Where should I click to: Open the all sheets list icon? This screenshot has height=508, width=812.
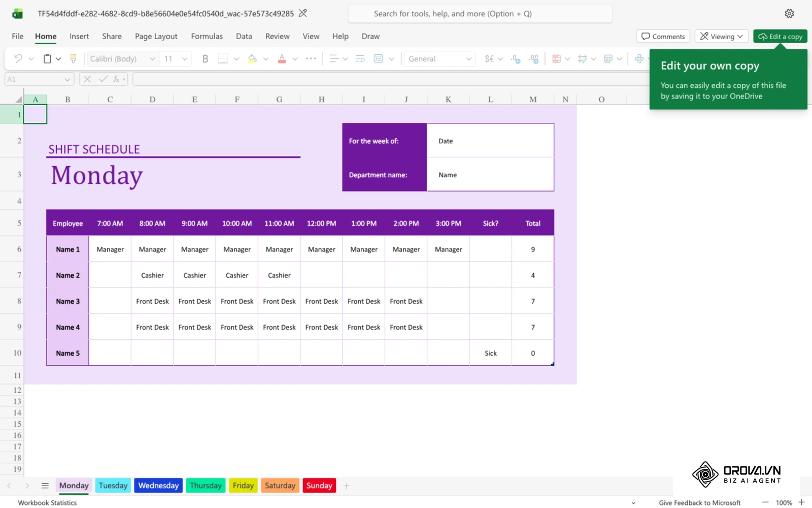point(45,486)
